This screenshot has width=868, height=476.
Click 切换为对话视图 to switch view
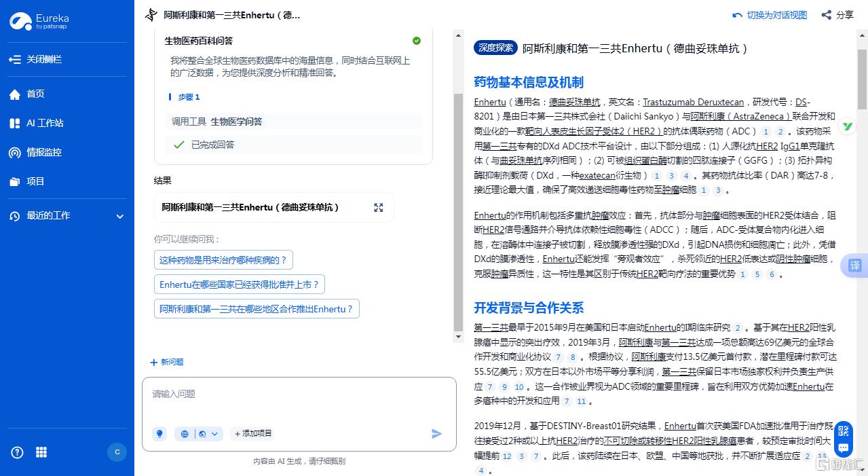click(770, 15)
